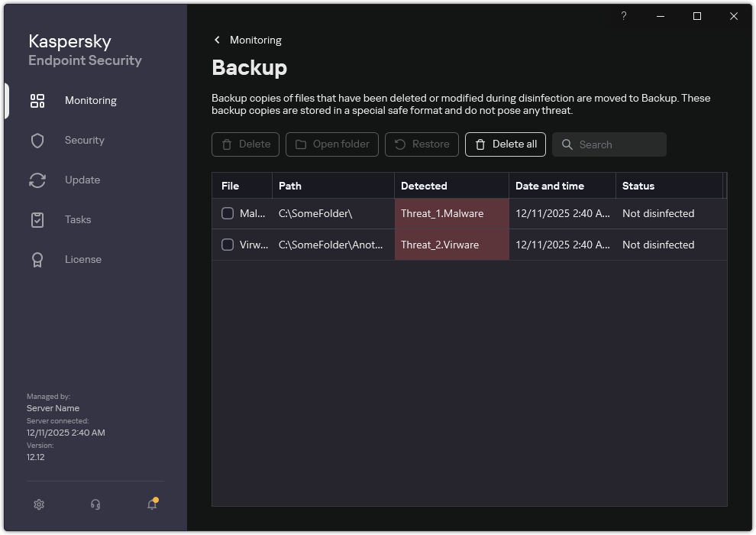The image size is (756, 535).
Task: Open the Monitoring section in the sidebar
Action: pos(90,100)
